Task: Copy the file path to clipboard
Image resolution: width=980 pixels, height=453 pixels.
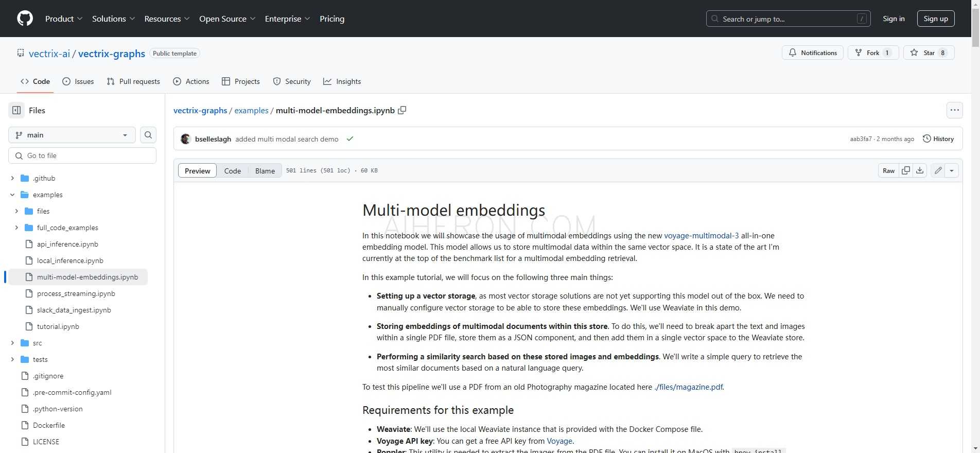Action: click(402, 110)
